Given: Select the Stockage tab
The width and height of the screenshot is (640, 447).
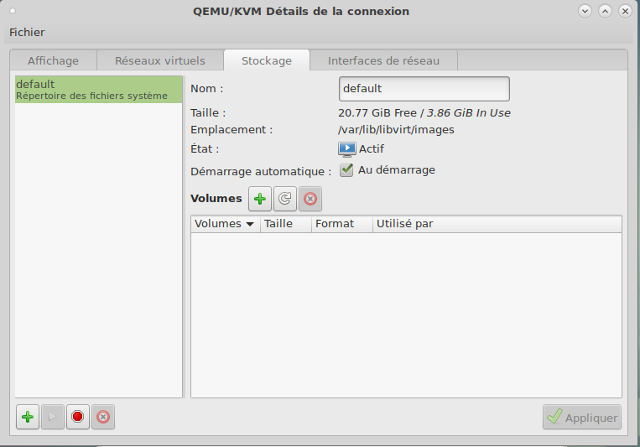Looking at the screenshot, I should (267, 61).
